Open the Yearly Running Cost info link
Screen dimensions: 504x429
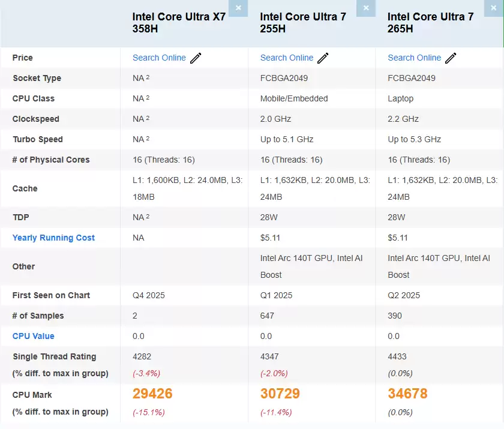(x=53, y=238)
